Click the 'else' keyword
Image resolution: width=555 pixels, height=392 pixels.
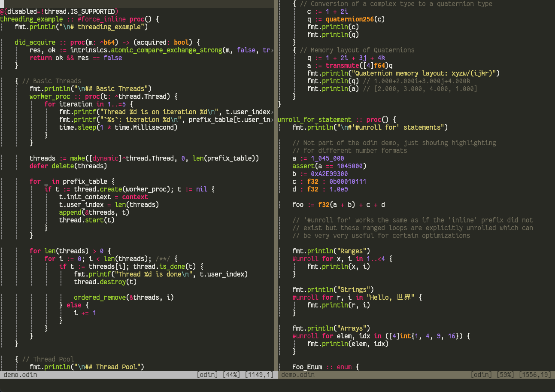74,305
